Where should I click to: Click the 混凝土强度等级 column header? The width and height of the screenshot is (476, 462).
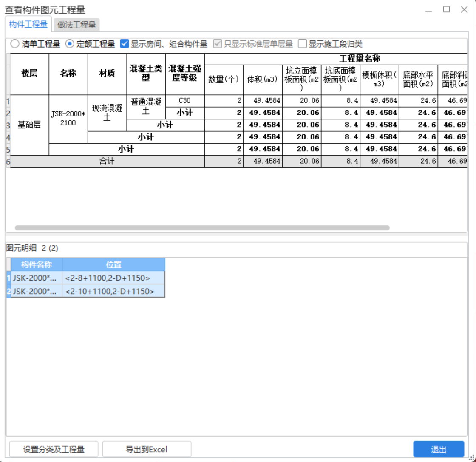pyautogui.click(x=185, y=74)
